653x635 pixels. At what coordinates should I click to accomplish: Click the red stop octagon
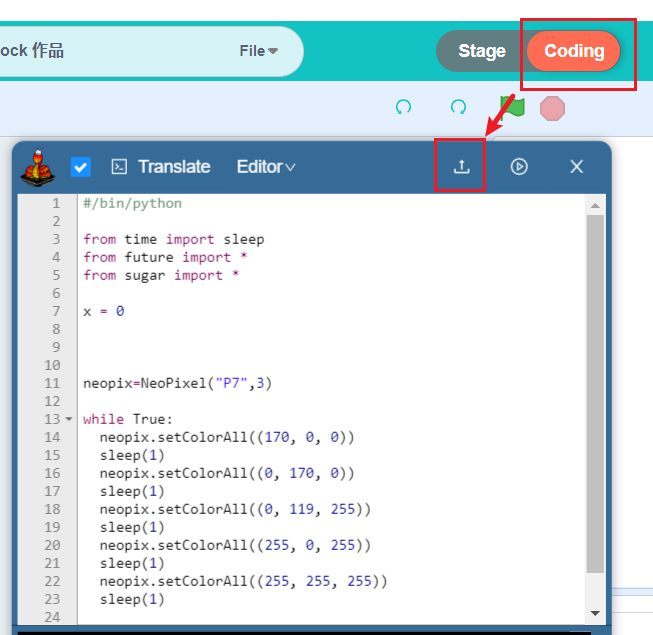[552, 108]
